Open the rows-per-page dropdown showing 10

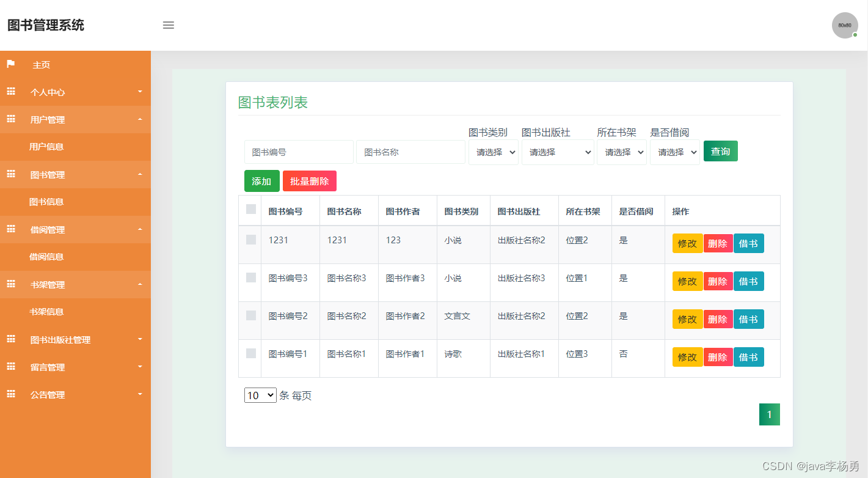tap(260, 395)
